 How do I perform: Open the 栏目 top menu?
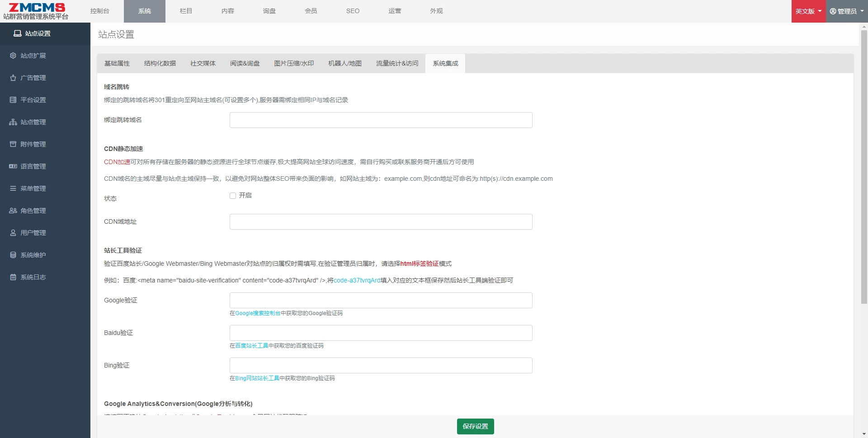[x=186, y=11]
